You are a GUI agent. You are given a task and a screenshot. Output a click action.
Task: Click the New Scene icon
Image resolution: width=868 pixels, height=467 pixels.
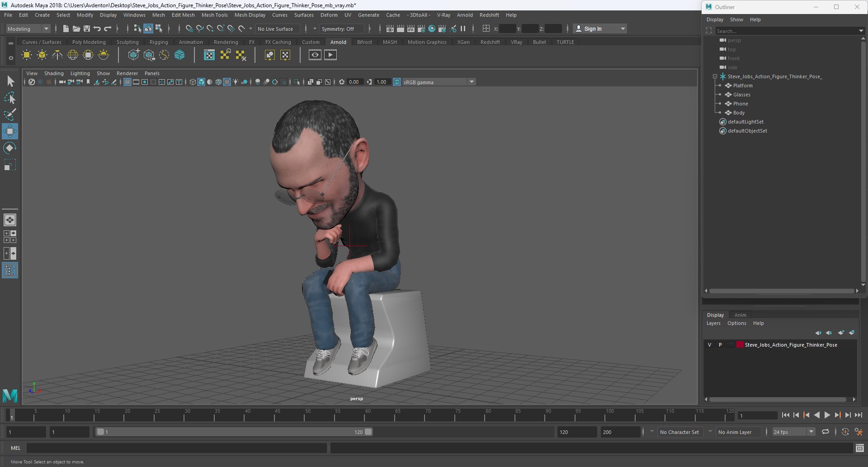66,29
